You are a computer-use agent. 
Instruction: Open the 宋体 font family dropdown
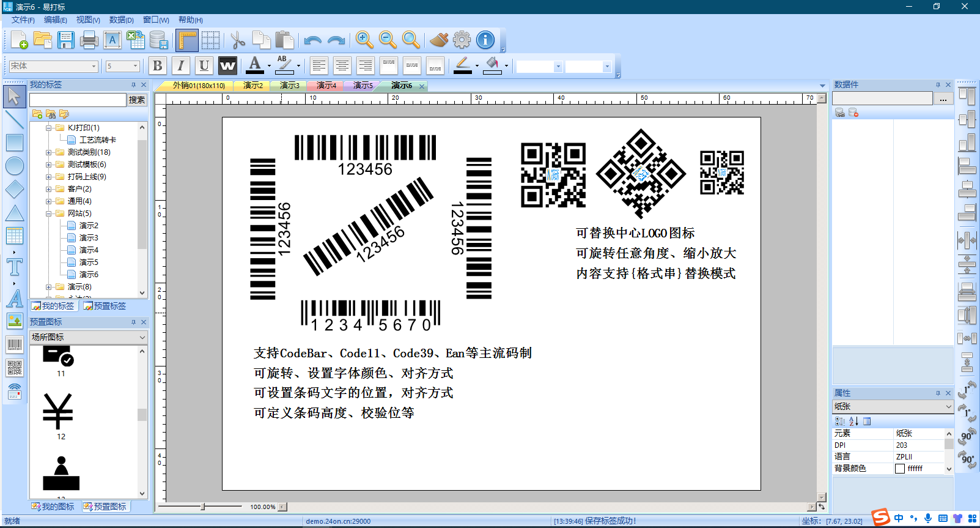(94, 66)
